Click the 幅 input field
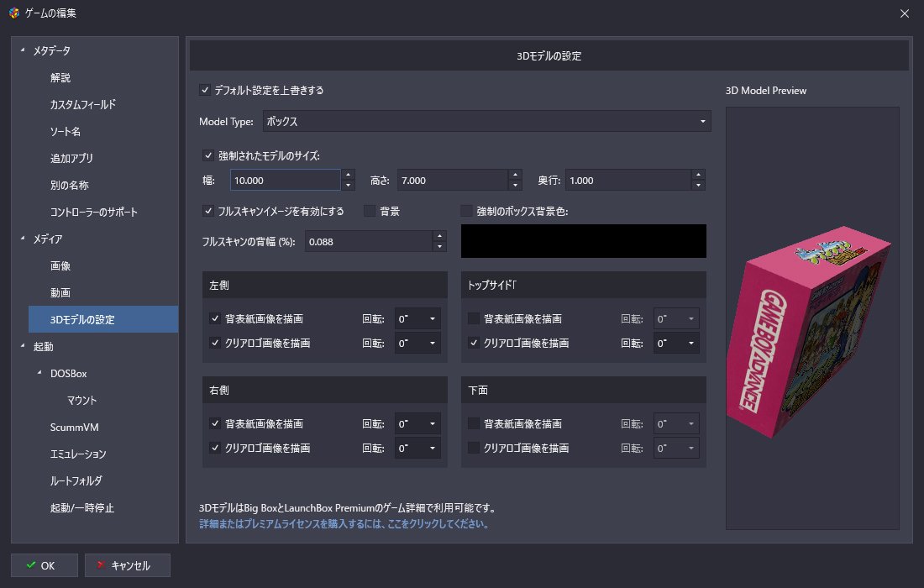 pyautogui.click(x=286, y=181)
